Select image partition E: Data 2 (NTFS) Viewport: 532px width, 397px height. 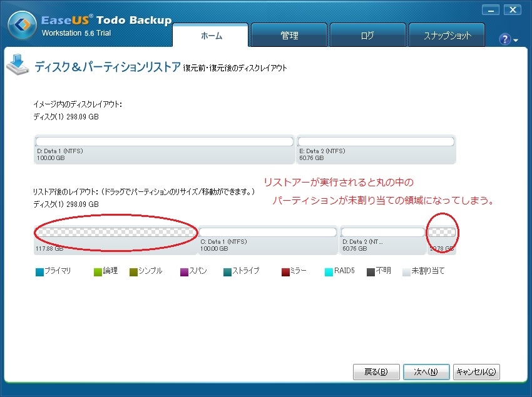[x=376, y=149]
